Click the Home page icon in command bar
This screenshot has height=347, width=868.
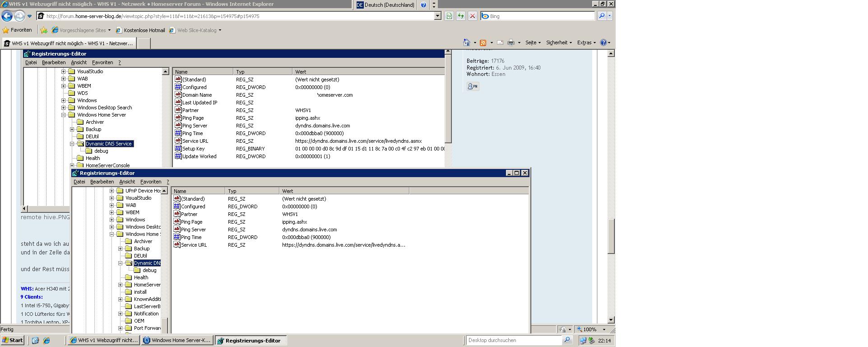467,42
